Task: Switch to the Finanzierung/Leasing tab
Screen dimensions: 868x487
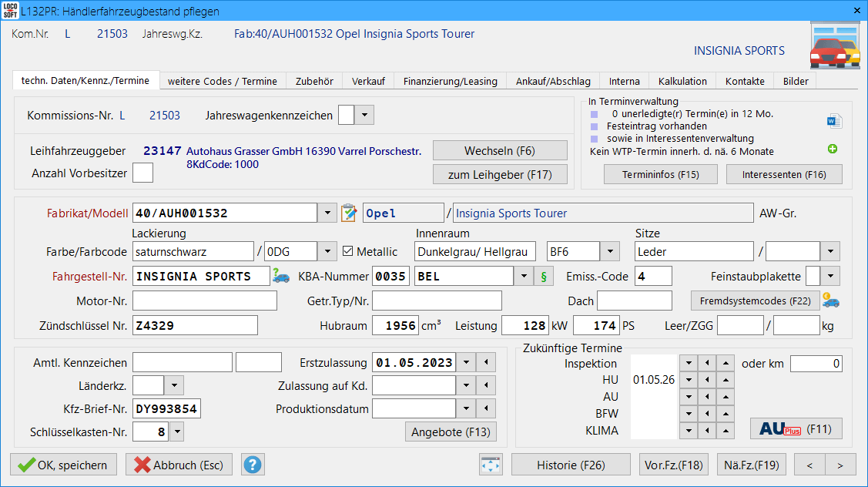Action: tap(450, 81)
